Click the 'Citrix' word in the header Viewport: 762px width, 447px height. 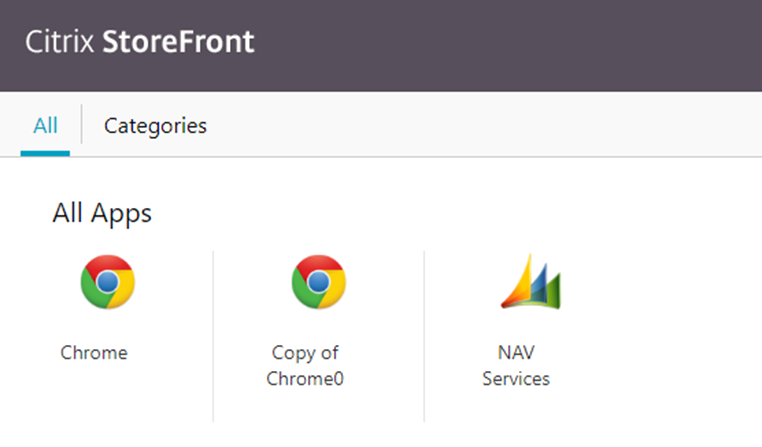coord(60,43)
